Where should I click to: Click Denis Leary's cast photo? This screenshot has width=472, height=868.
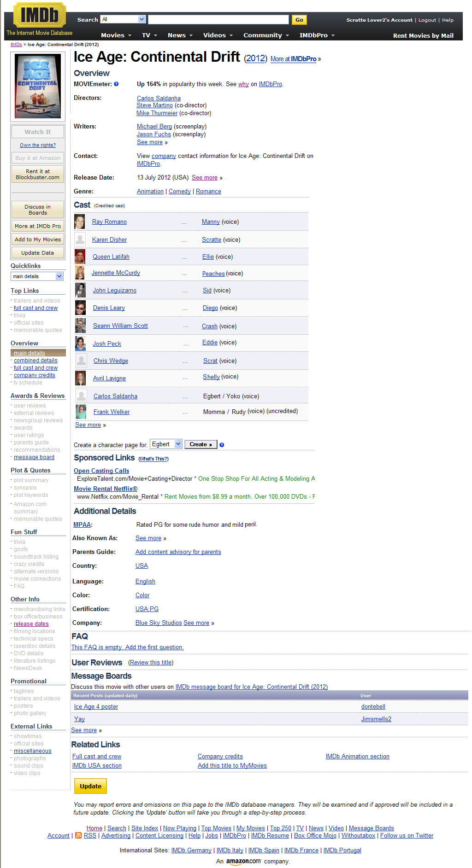[80, 308]
